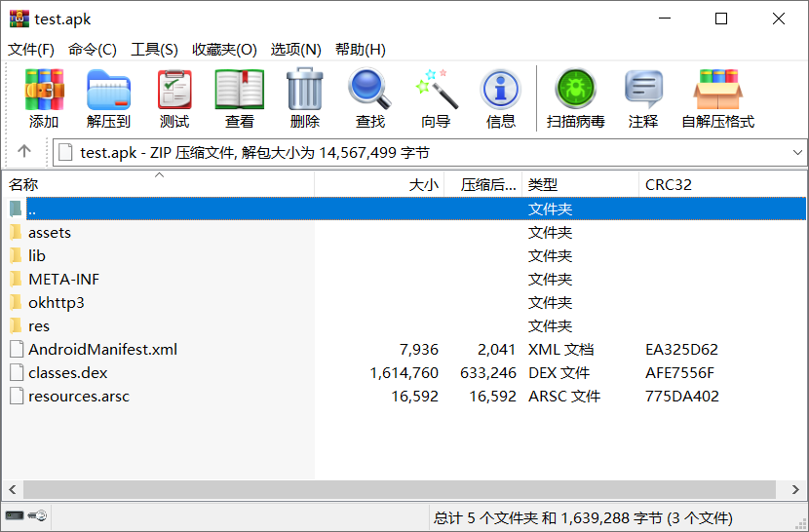
Task: Click the okhttp3 folder icon
Action: point(16,303)
